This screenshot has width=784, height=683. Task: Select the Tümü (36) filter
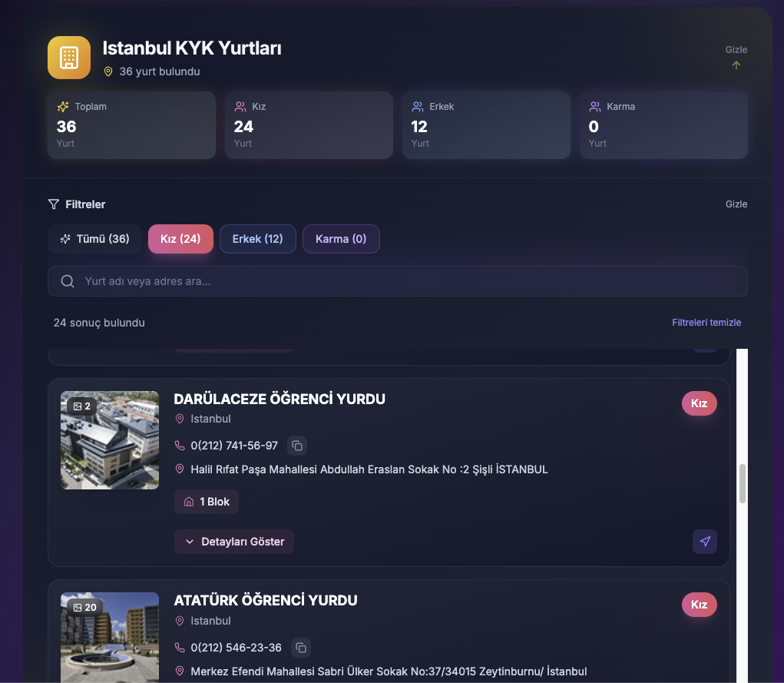(95, 239)
